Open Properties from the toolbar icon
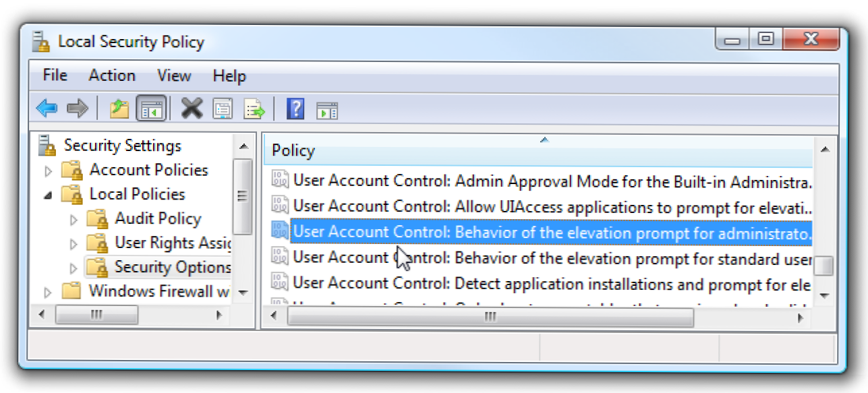Screen dimensions: 868x393 223,109
